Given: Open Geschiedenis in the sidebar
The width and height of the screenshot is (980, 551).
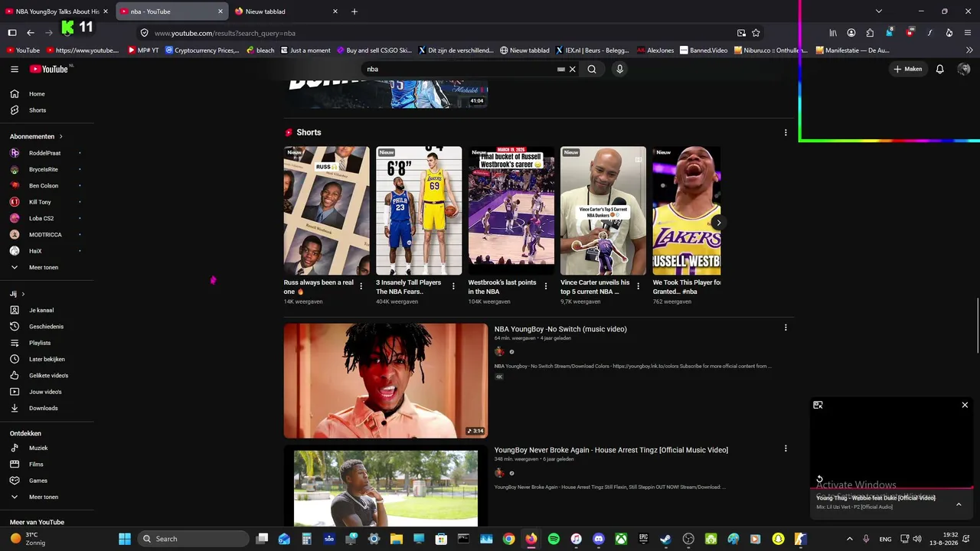Looking at the screenshot, I should pos(47,327).
